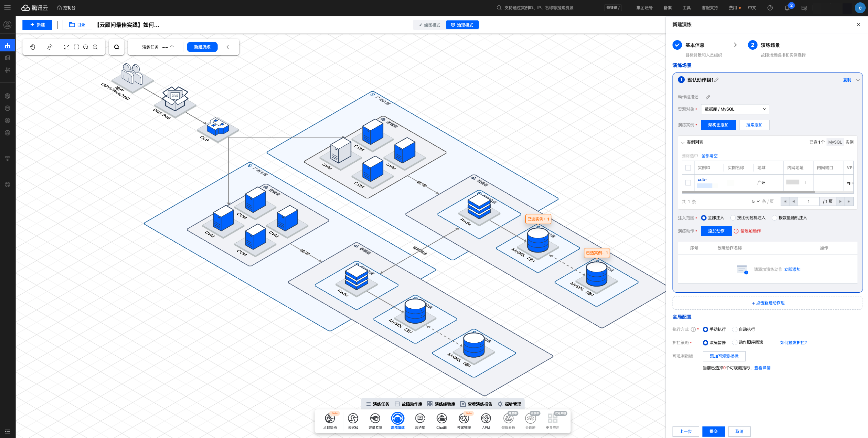Click the zoom in magnifier icon
868x438 pixels.
96,47
